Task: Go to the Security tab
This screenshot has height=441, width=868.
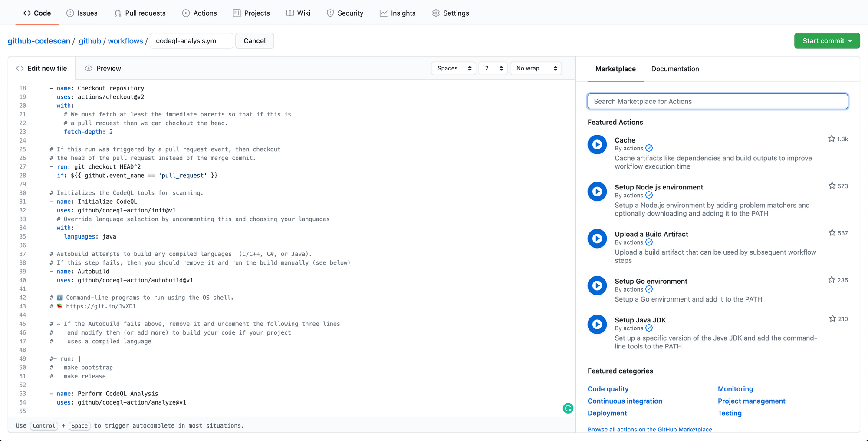Action: coord(345,13)
